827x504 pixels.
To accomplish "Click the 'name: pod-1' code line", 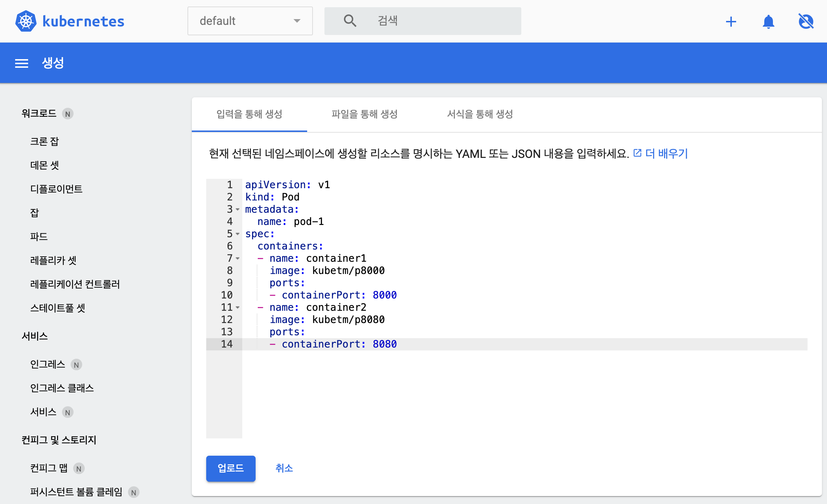I will pos(291,222).
